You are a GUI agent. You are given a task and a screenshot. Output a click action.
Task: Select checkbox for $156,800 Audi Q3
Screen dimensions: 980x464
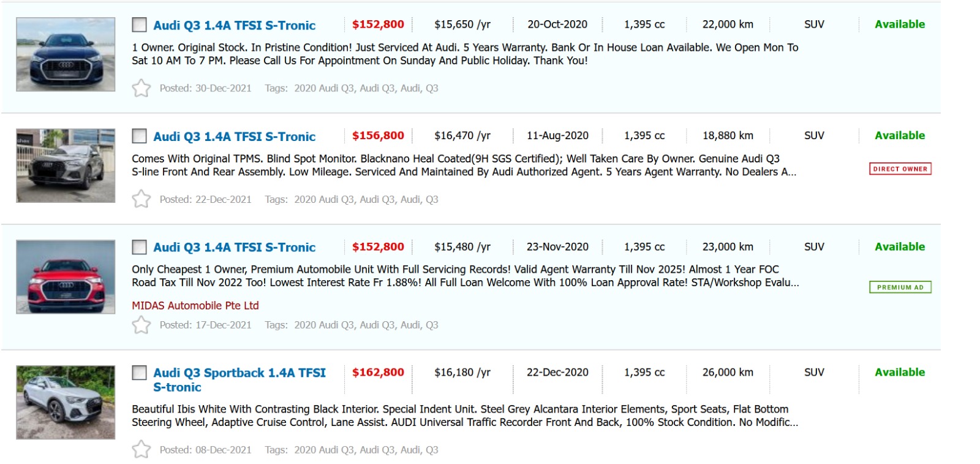(x=140, y=136)
